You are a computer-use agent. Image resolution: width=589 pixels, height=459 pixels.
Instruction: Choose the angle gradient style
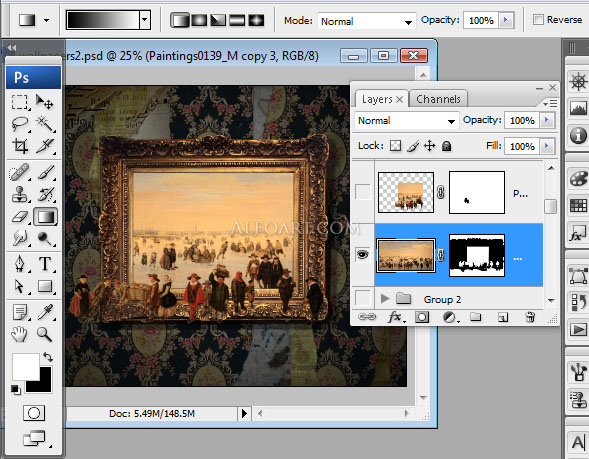(x=218, y=20)
